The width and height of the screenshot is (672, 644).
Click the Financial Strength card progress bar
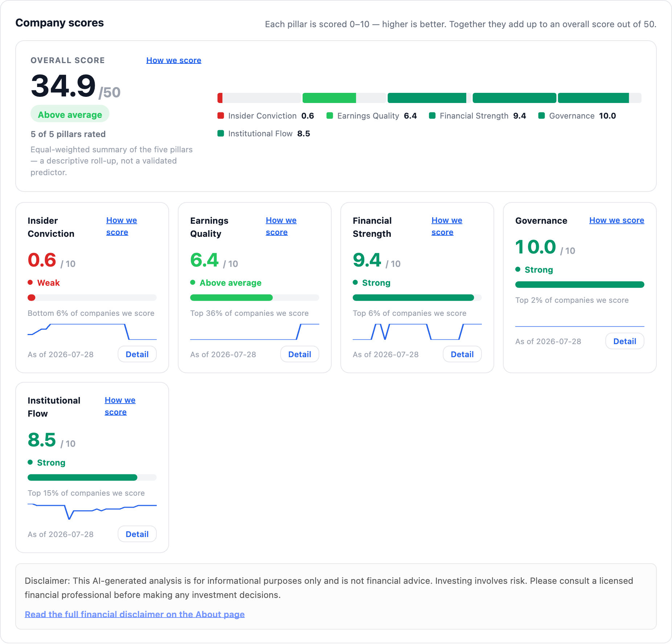tap(417, 298)
